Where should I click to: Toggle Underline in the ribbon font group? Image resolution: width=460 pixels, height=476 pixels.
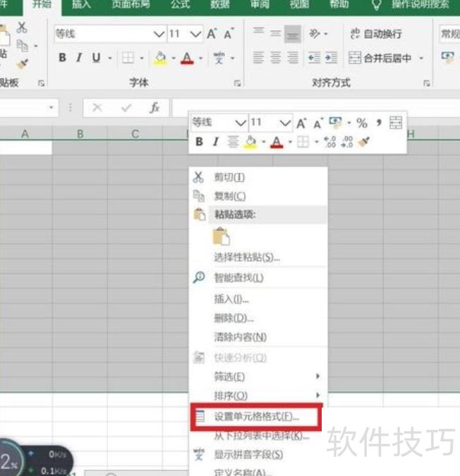[96, 57]
